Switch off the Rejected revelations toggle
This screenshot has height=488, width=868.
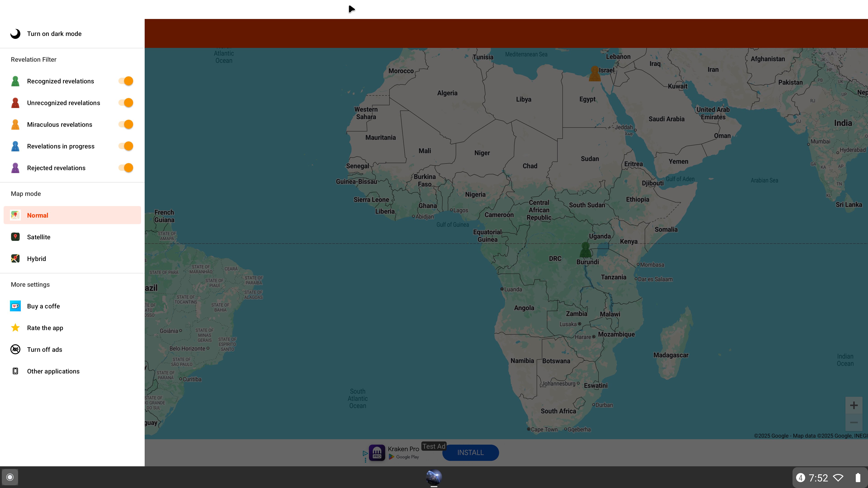click(126, 168)
